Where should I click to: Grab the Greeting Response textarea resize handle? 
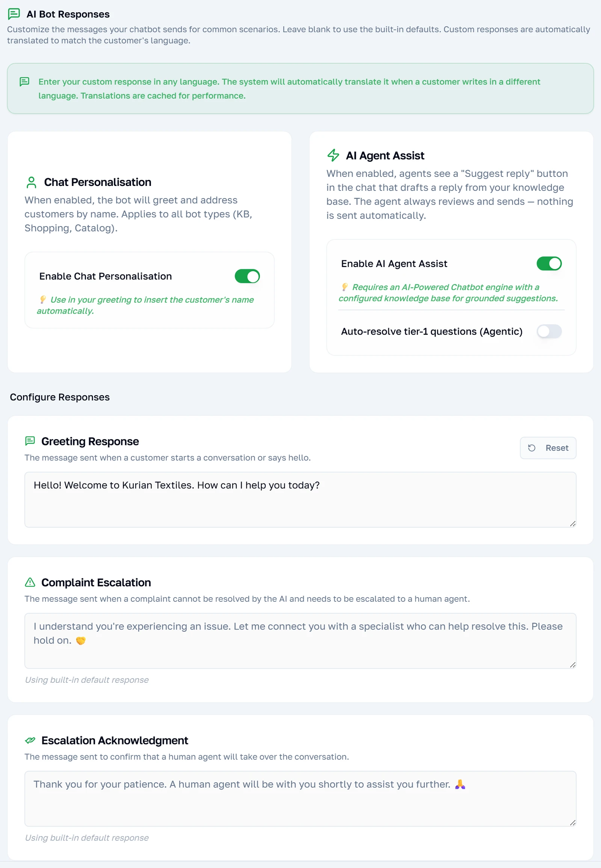coord(572,524)
